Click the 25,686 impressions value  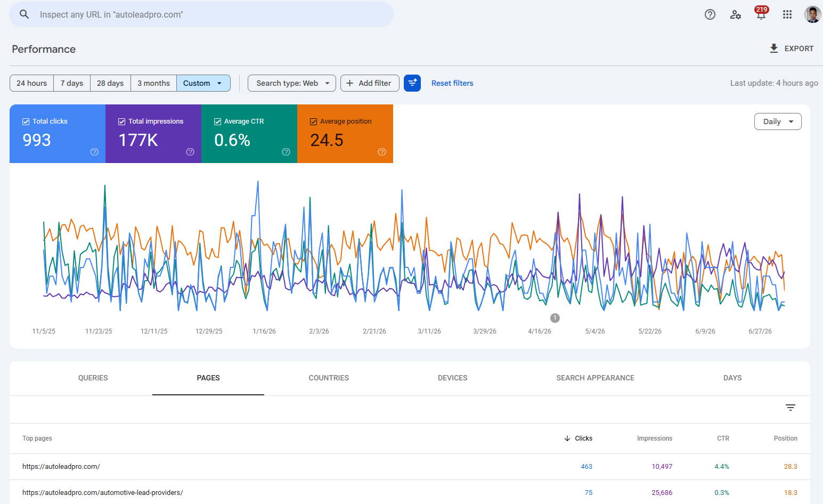(x=662, y=493)
